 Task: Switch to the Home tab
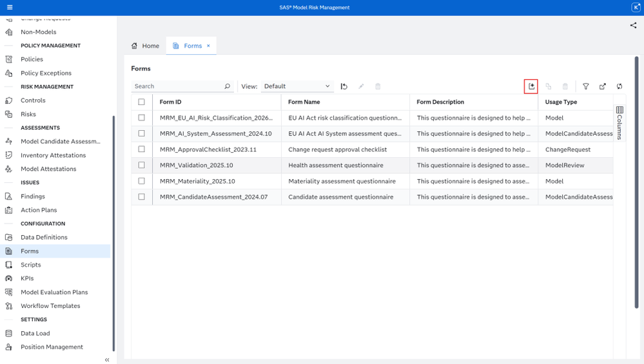146,46
